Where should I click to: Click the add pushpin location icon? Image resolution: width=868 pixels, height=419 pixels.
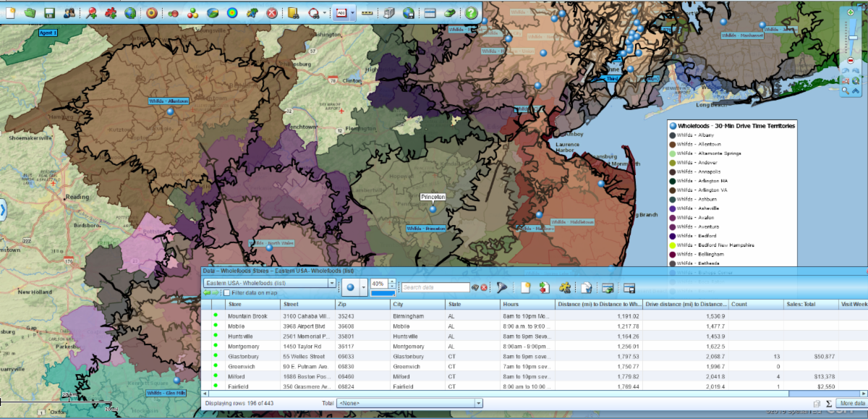tap(91, 12)
